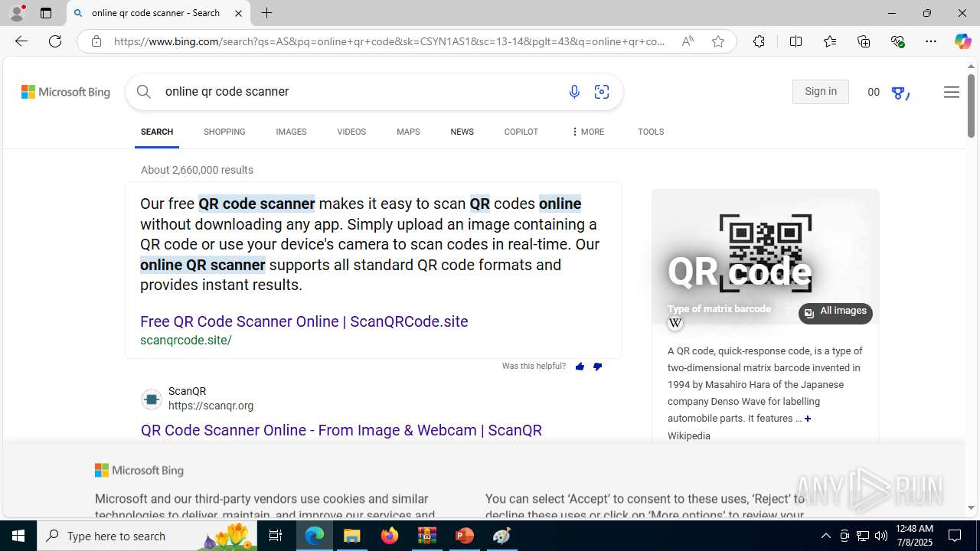The image size is (980, 551).
Task: Open Extensions puzzle icon
Action: (759, 41)
